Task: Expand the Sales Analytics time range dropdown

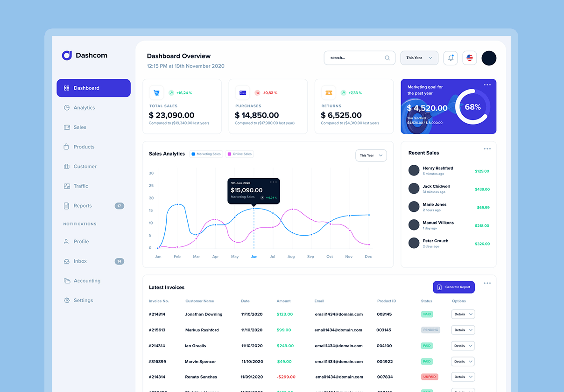Action: tap(371, 155)
